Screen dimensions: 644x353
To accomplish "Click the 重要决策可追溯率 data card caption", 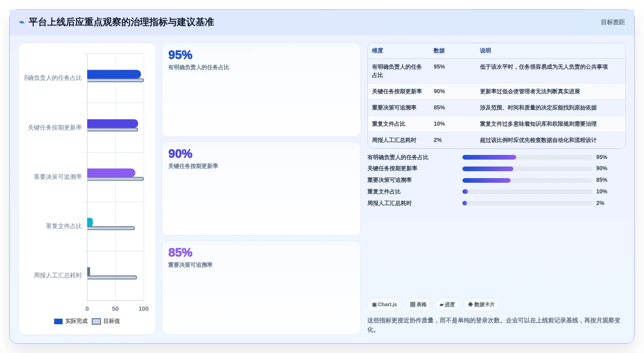I will point(190,265).
